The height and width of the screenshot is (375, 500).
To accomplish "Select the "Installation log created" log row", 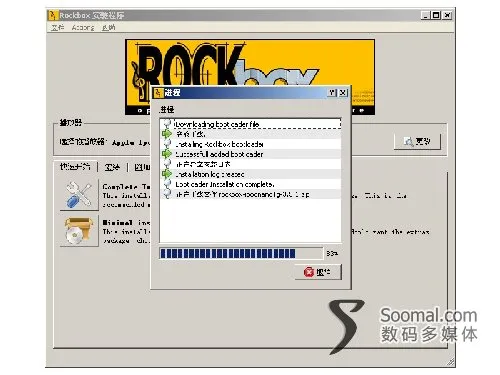I will [x=250, y=174].
